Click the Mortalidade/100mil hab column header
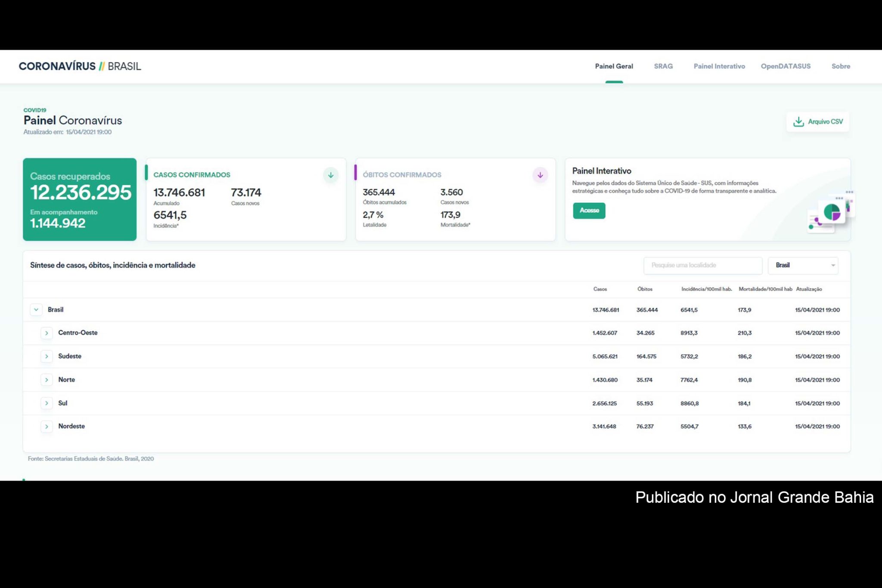The image size is (882, 588). point(765,289)
